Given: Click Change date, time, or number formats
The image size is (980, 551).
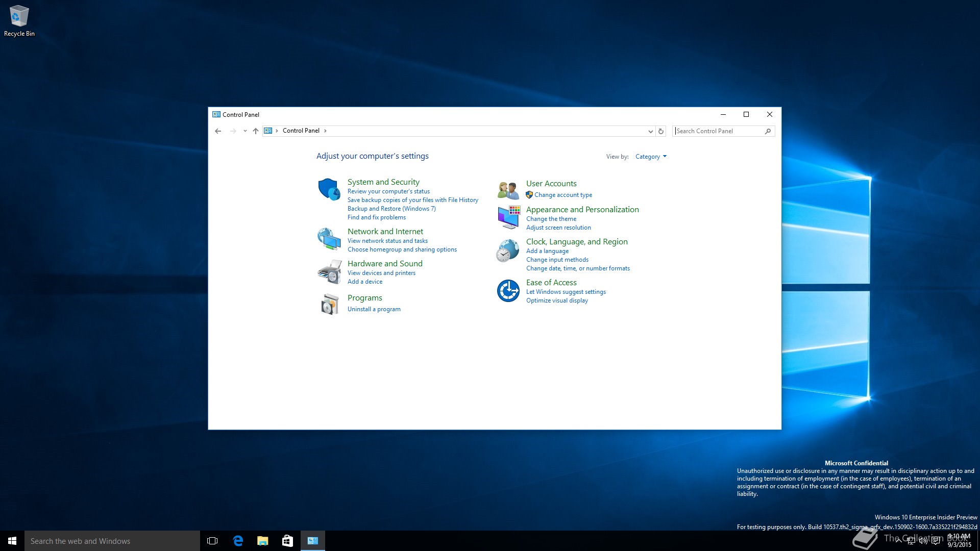Looking at the screenshot, I should click(x=578, y=268).
